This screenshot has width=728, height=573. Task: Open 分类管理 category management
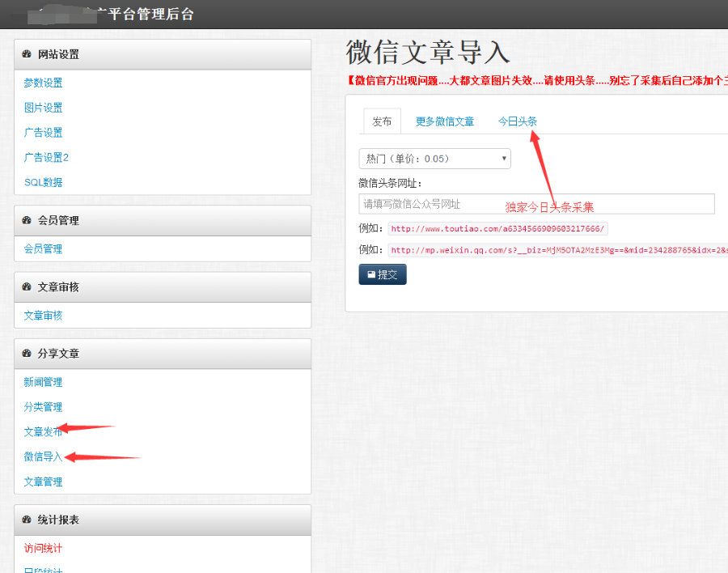[x=42, y=406]
